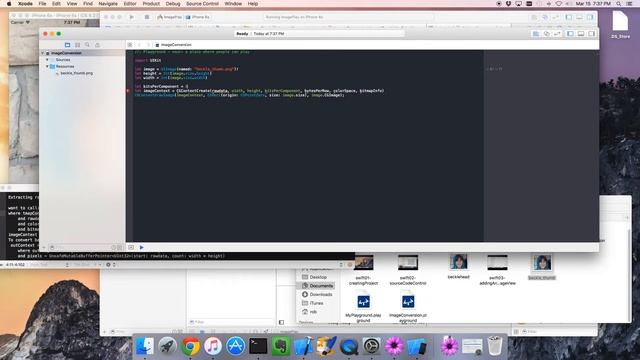Screen dimensions: 640x360
Task: Collapse the Sources group disclosure triangle
Action: coord(47,60)
